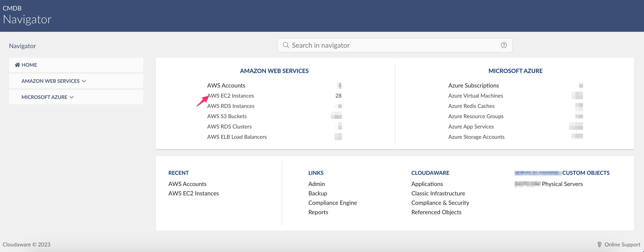The height and width of the screenshot is (252, 644).
Task: Expand the Amazon Web Services sidebar chevron
Action: [x=84, y=81]
